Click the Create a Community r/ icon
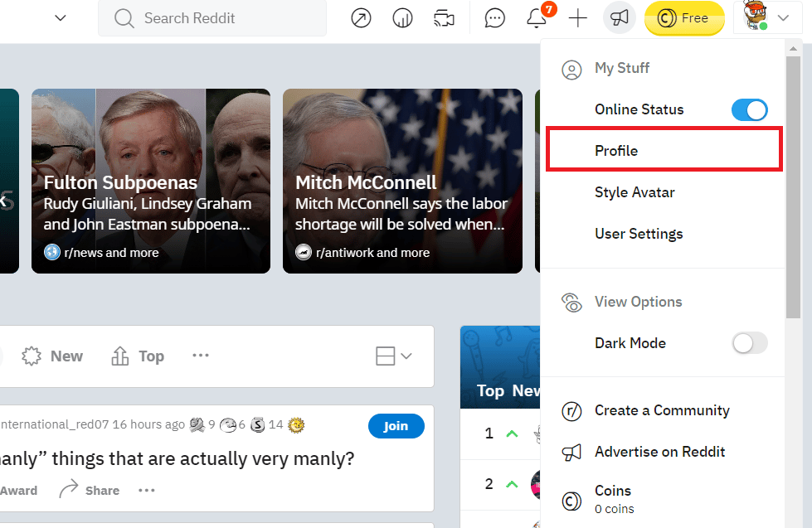Screen dimensions: 812x528 pos(571,411)
